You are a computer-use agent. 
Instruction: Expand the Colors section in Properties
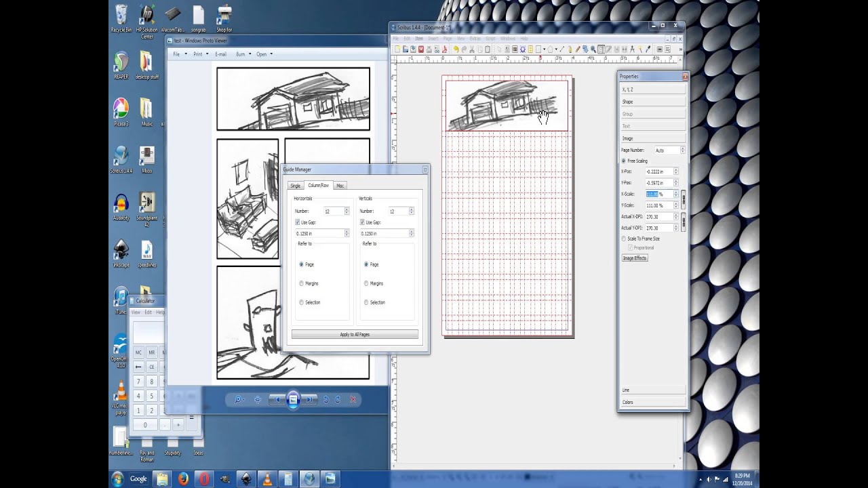point(653,402)
